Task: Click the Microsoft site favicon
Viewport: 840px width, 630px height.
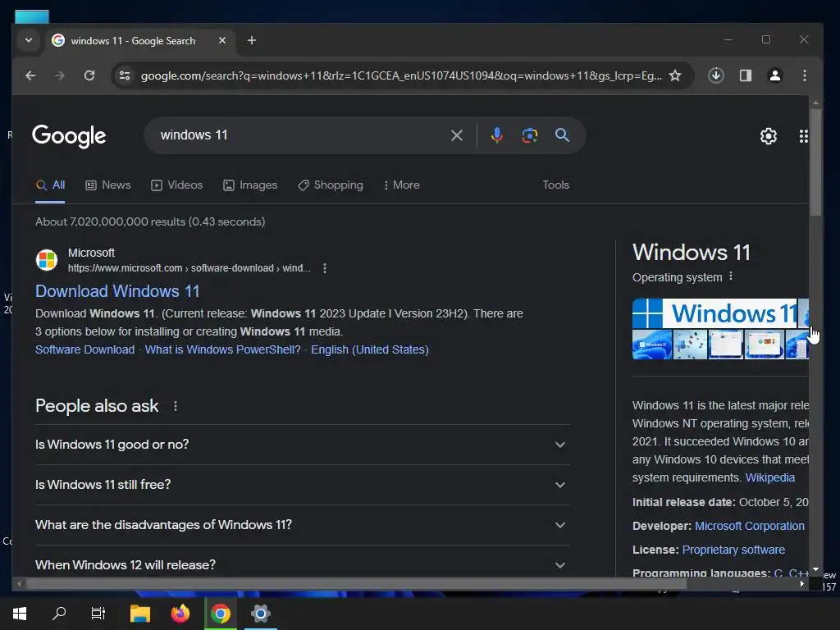Action: click(47, 260)
